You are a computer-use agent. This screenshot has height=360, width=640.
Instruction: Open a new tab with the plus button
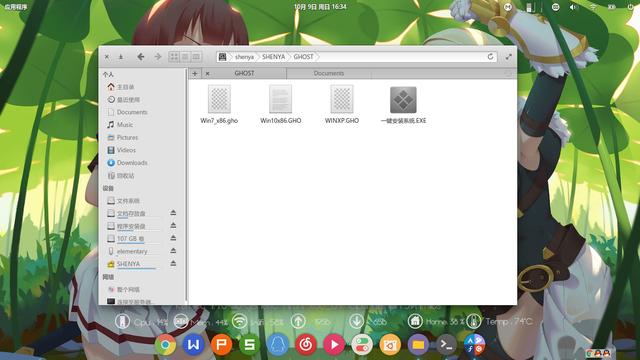(x=195, y=73)
